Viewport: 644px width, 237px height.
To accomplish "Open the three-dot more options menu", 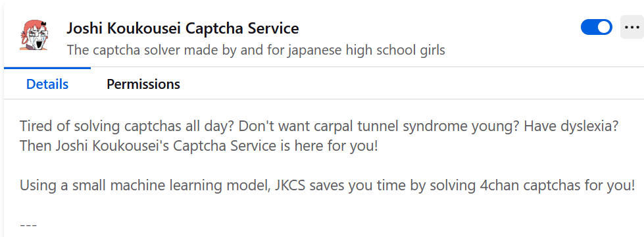I will 632,27.
